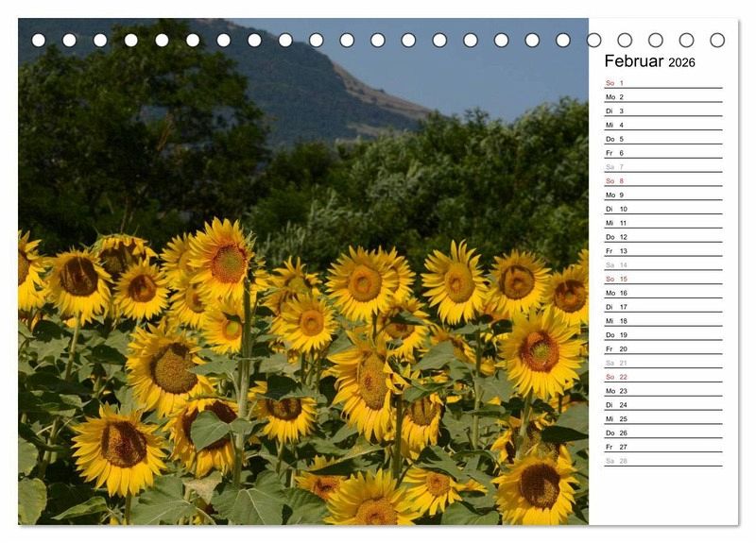Click the Do 5 calendar entry

662,139
